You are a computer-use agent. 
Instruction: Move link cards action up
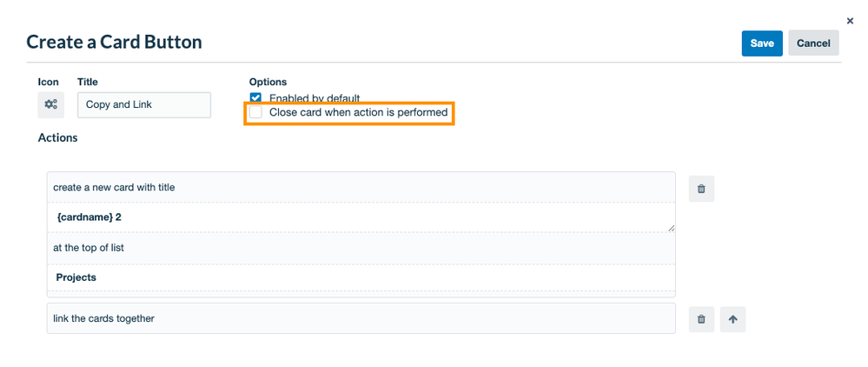(x=733, y=319)
